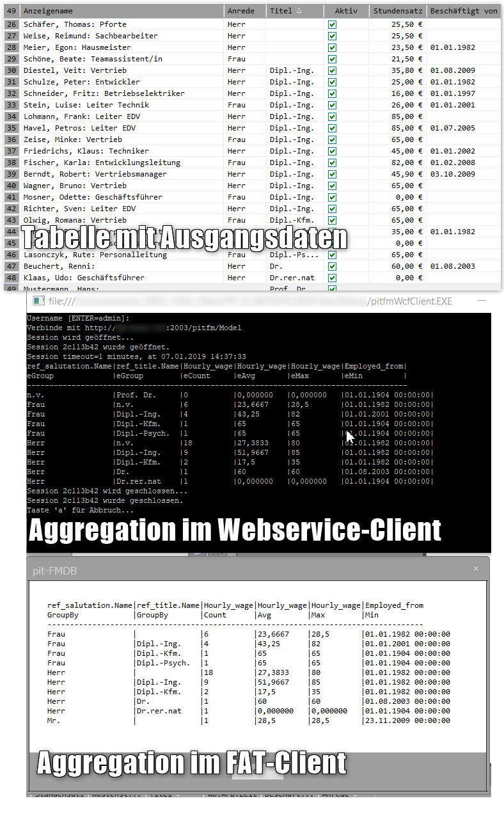The width and height of the screenshot is (504, 819).
Task: Select cell 'Fischer, Karla: Entwicklungsleitung'
Action: (122, 163)
